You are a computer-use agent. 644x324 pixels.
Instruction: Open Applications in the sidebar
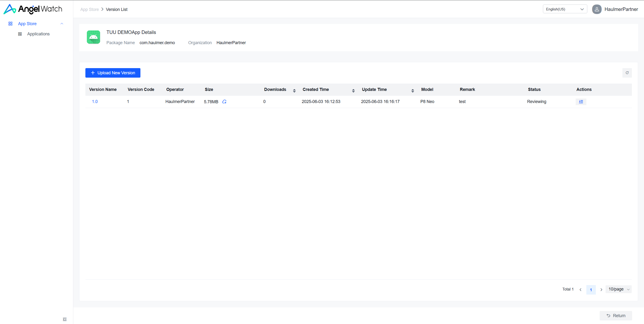38,34
